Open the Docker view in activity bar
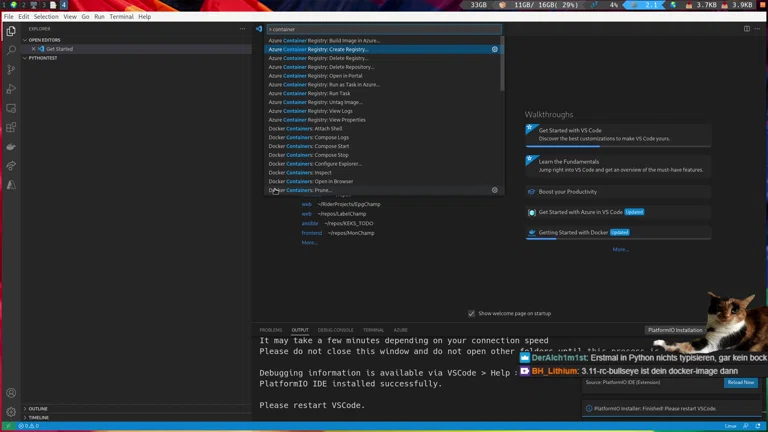This screenshot has width=768, height=432. (x=11, y=147)
